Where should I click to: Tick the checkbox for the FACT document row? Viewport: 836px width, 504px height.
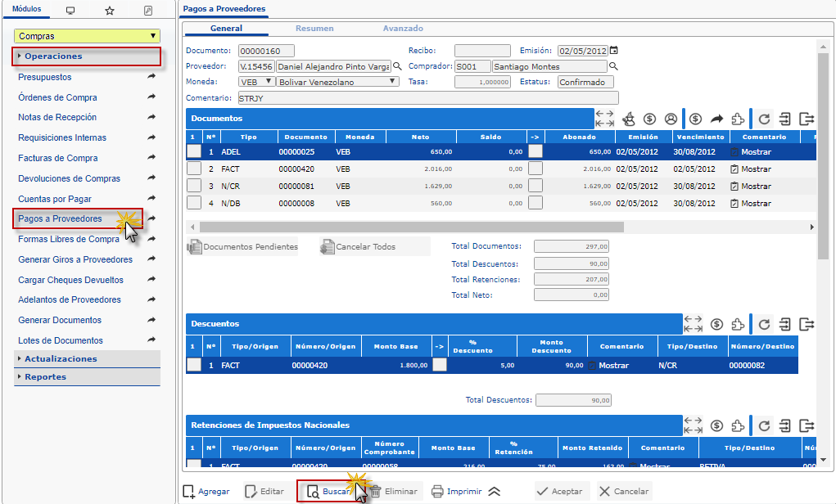tap(193, 169)
